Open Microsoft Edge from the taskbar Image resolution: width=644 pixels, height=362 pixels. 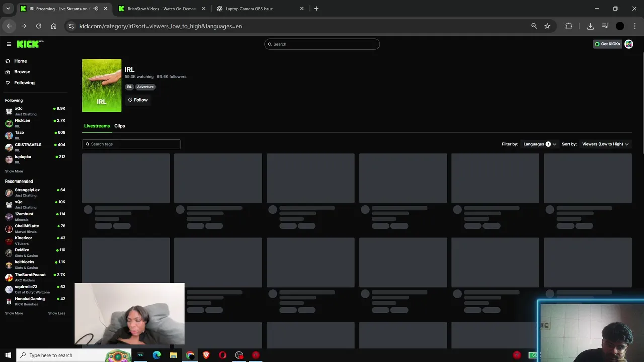pyautogui.click(x=157, y=355)
